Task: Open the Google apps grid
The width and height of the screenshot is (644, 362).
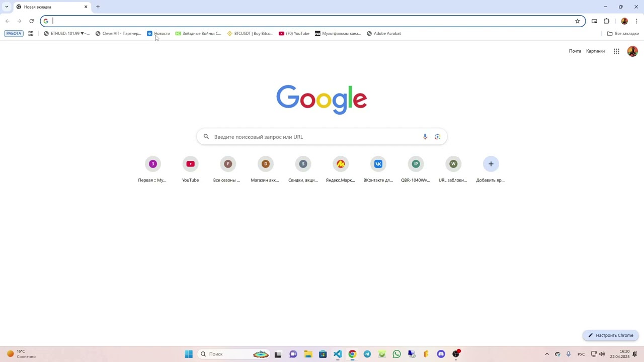Action: pyautogui.click(x=616, y=51)
